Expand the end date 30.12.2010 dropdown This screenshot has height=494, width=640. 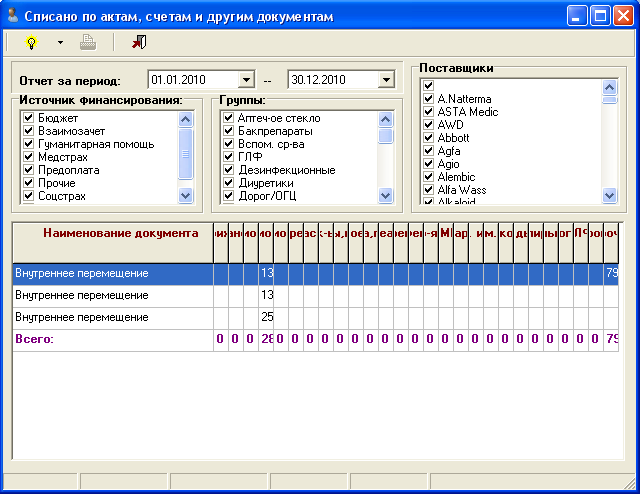tap(386, 80)
